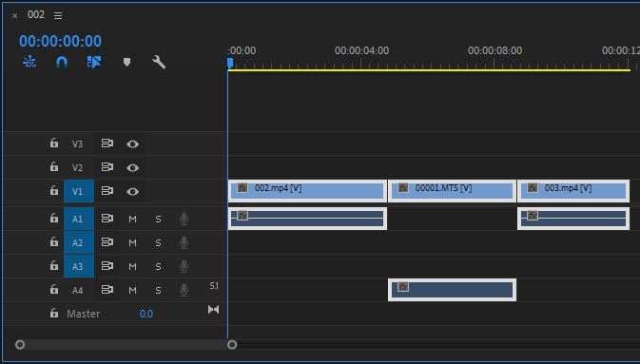
Task: Toggle lock on track A2
Action: click(54, 242)
